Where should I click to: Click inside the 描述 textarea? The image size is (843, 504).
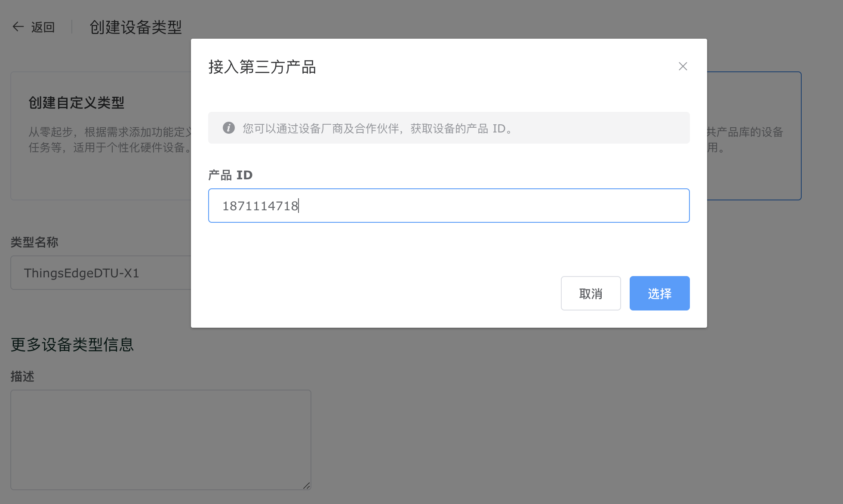(160, 439)
